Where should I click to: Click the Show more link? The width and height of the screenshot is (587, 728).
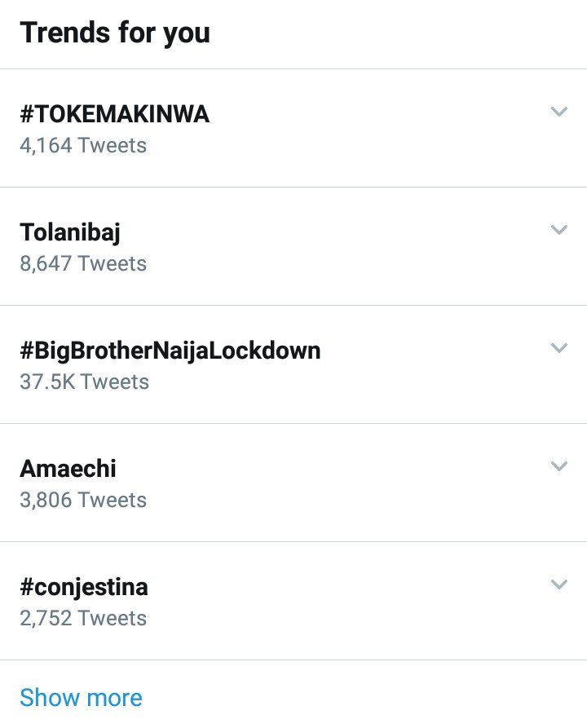[x=81, y=698]
